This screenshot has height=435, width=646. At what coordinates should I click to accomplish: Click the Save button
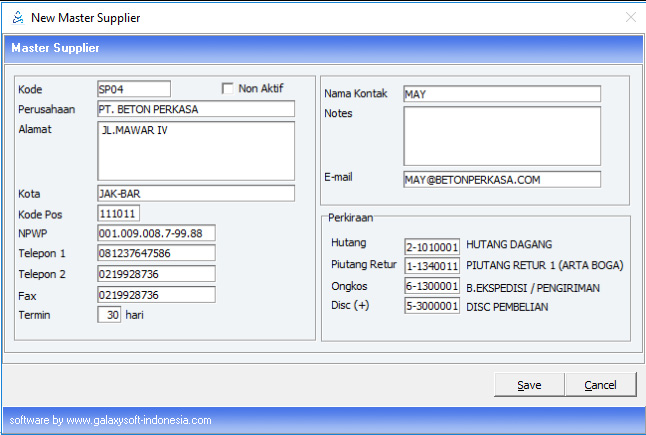coord(530,385)
